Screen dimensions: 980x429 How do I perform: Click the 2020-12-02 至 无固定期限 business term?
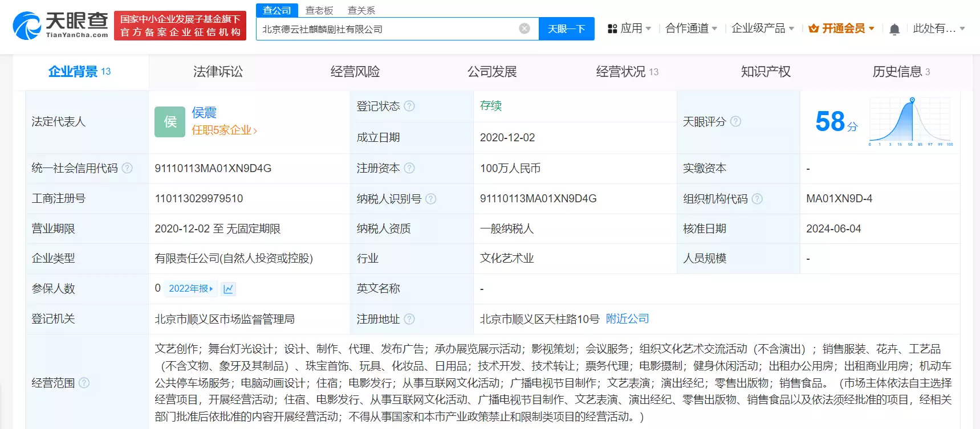[218, 229]
